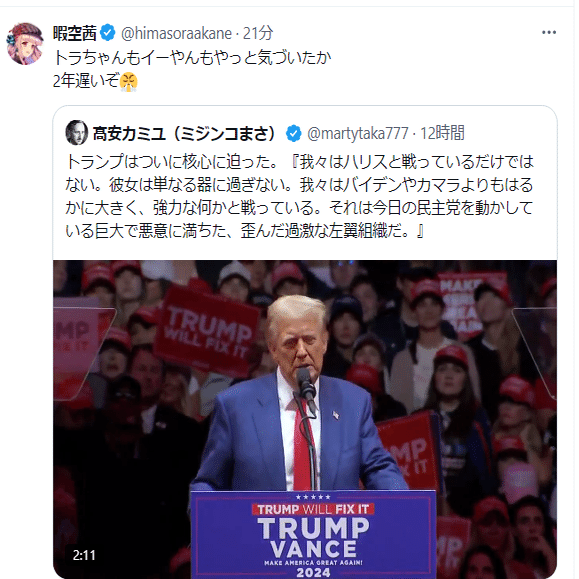Open 暇空茜's anime-style profile avatar
579x579 pixels.
[25, 44]
